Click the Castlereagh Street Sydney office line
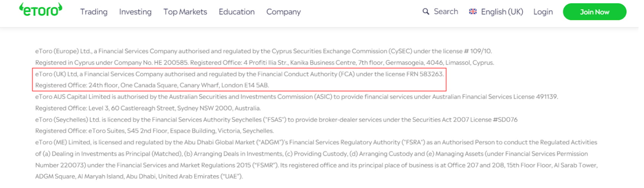This screenshot has width=644, height=188. pos(148,108)
